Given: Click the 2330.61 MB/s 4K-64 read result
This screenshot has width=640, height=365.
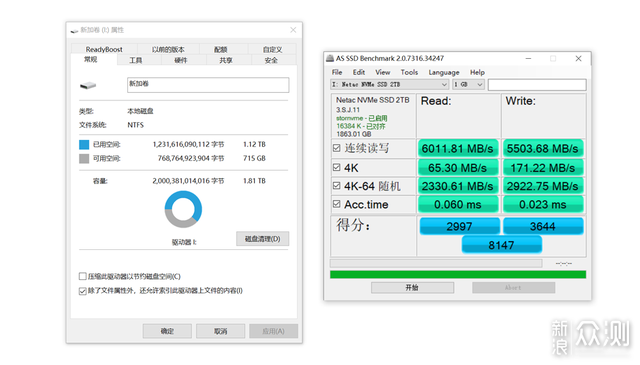Looking at the screenshot, I should point(458,186).
